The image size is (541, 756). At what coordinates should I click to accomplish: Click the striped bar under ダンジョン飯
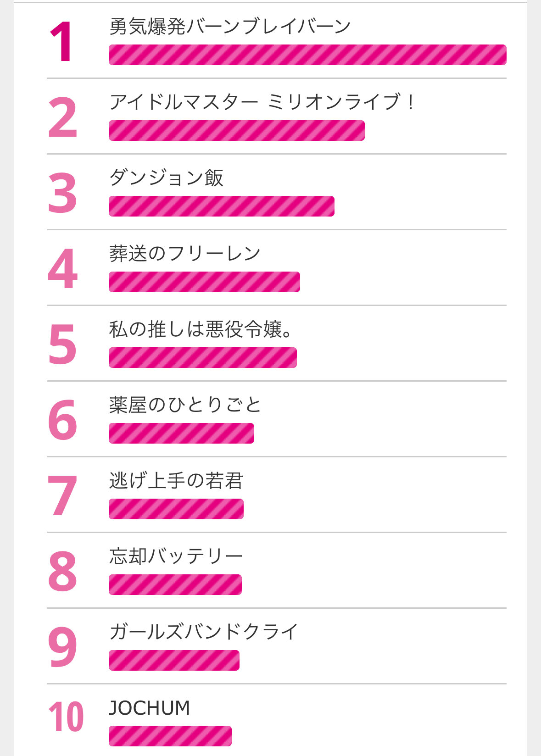pos(221,206)
